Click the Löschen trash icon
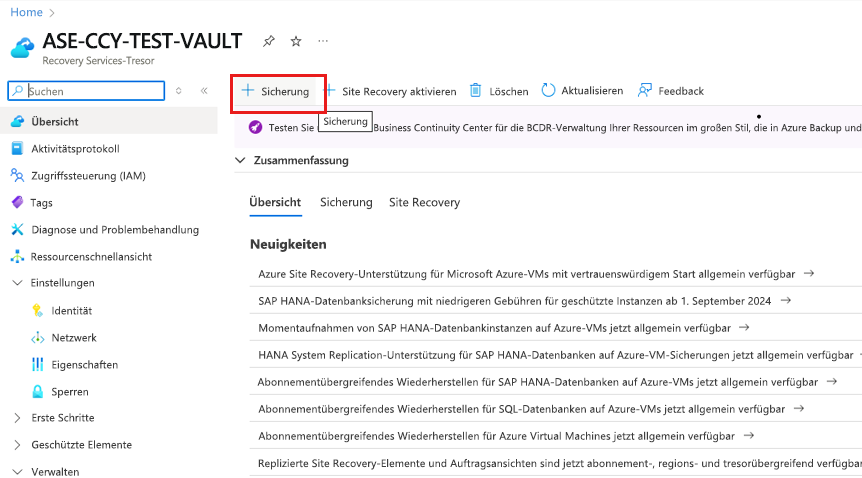862x478 pixels. click(x=476, y=91)
